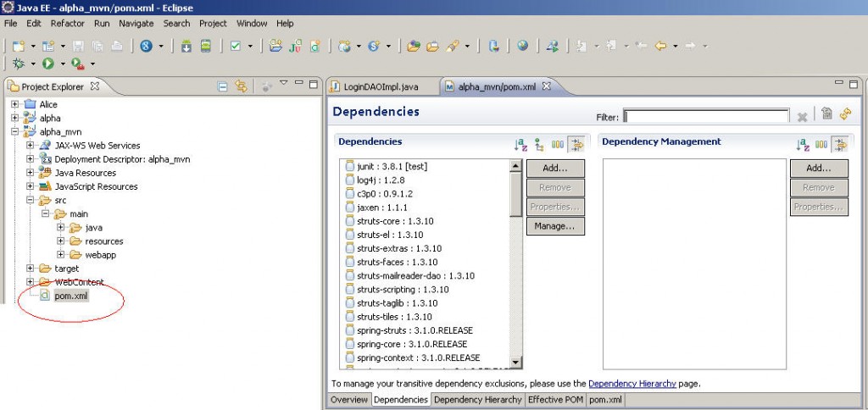Click Link with Editor arrows icon
Viewport: 868px width, 410px height.
point(241,86)
